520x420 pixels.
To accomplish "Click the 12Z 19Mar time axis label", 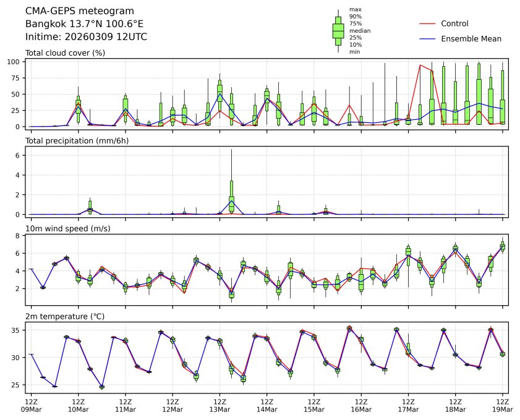I will point(502,405).
